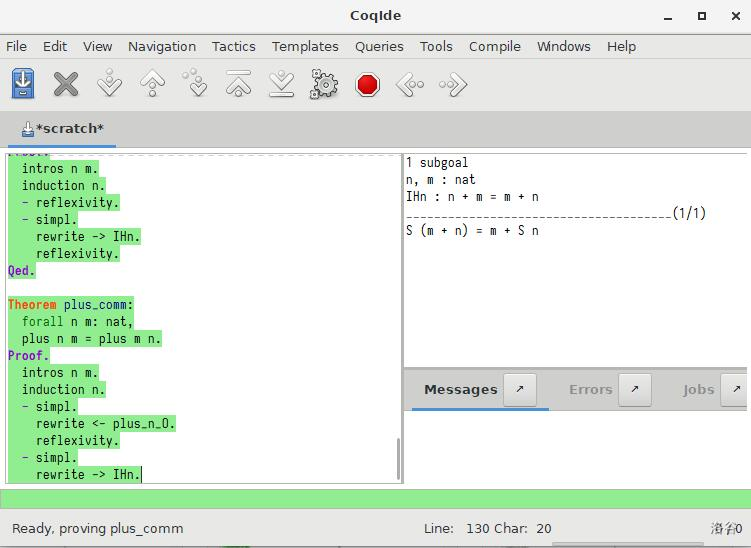Screen dimensions: 751x548
Task: Click the Save file toolbar icon
Action: pos(23,85)
